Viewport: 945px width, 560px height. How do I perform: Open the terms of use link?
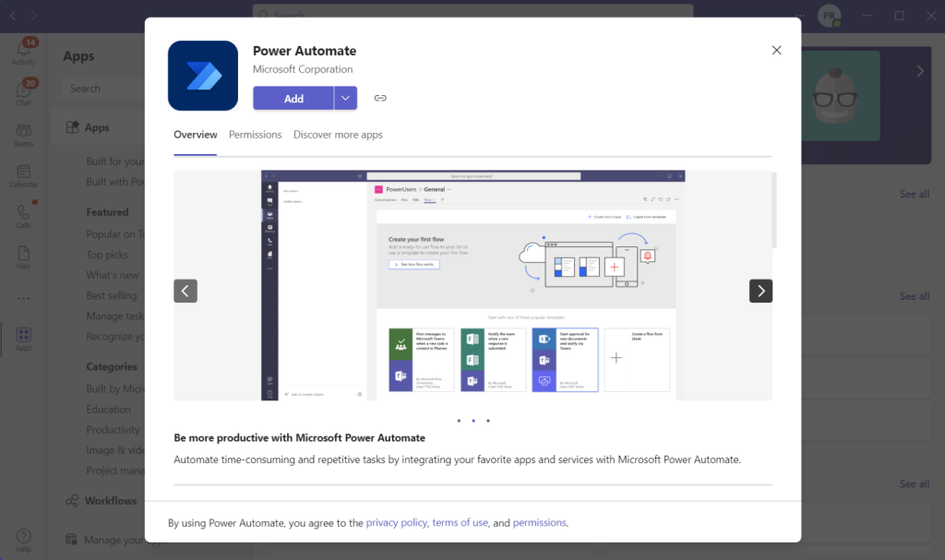coord(460,522)
